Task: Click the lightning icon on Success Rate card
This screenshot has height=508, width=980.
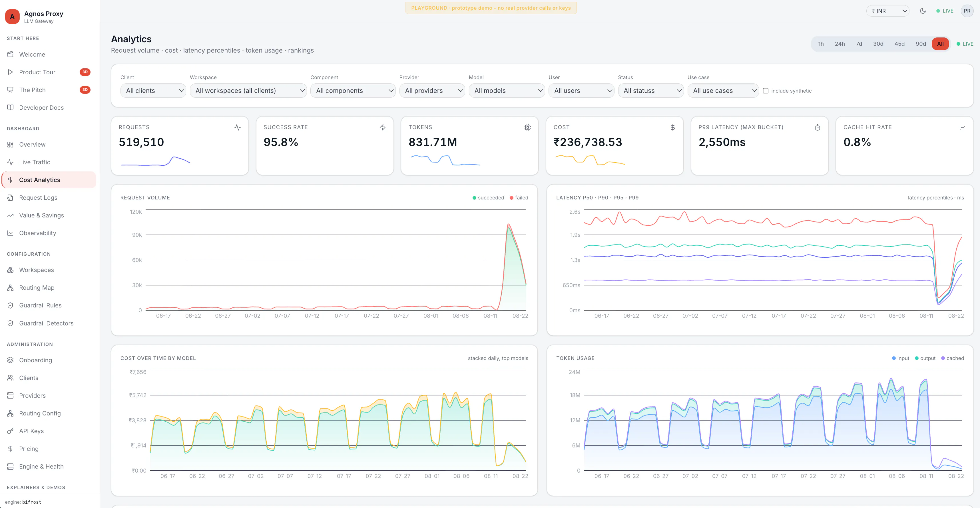Action: pos(382,127)
